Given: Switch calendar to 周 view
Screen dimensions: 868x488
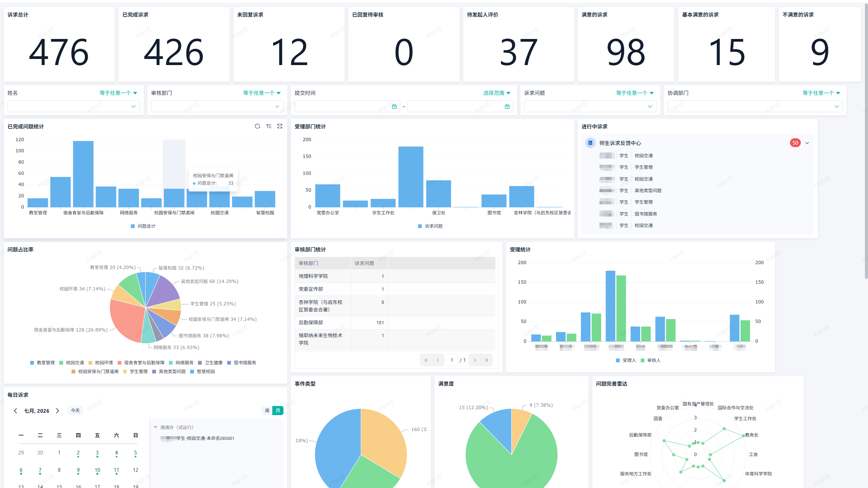Looking at the screenshot, I should 267,410.
